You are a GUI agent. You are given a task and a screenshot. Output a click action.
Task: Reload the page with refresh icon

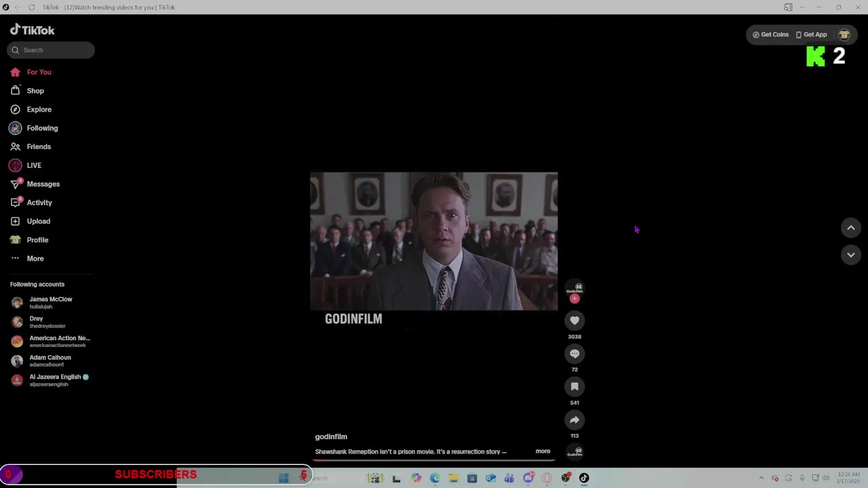pos(31,7)
